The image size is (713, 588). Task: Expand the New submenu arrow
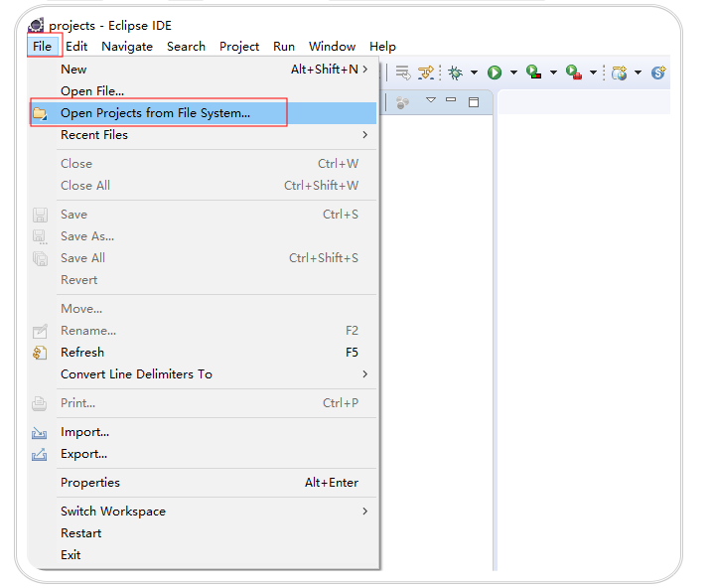364,70
